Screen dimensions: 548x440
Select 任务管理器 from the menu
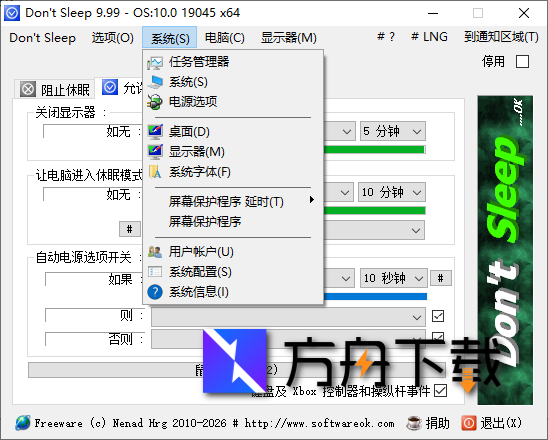(x=233, y=62)
